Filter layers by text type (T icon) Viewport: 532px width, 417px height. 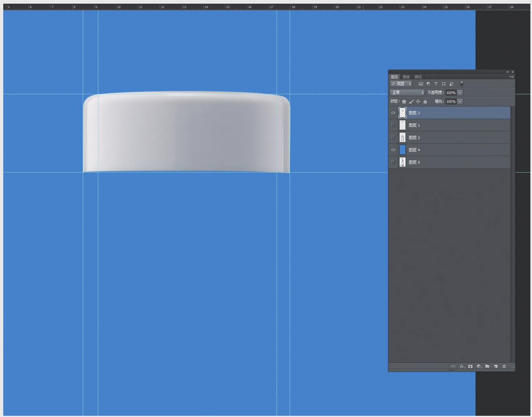click(x=436, y=84)
